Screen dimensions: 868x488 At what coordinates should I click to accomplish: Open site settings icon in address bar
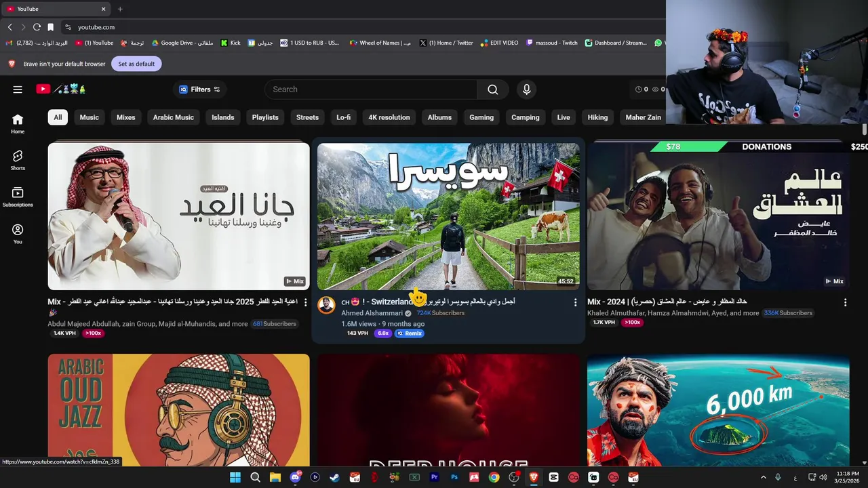[x=68, y=27]
